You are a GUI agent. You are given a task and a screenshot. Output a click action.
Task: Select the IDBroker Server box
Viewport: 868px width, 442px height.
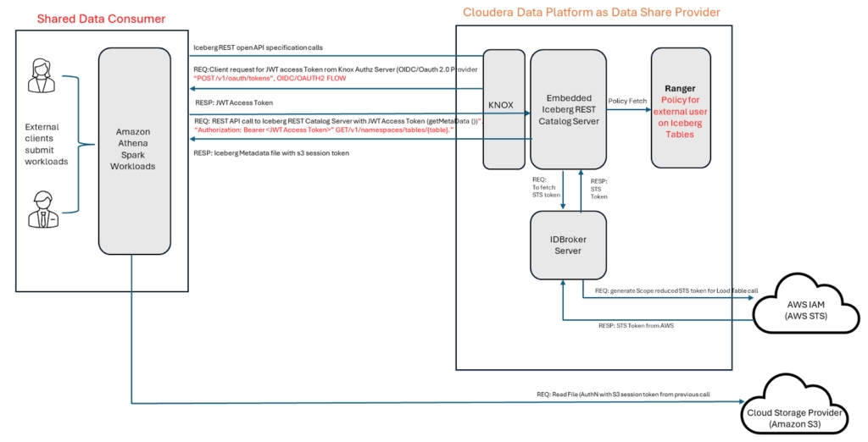(564, 245)
